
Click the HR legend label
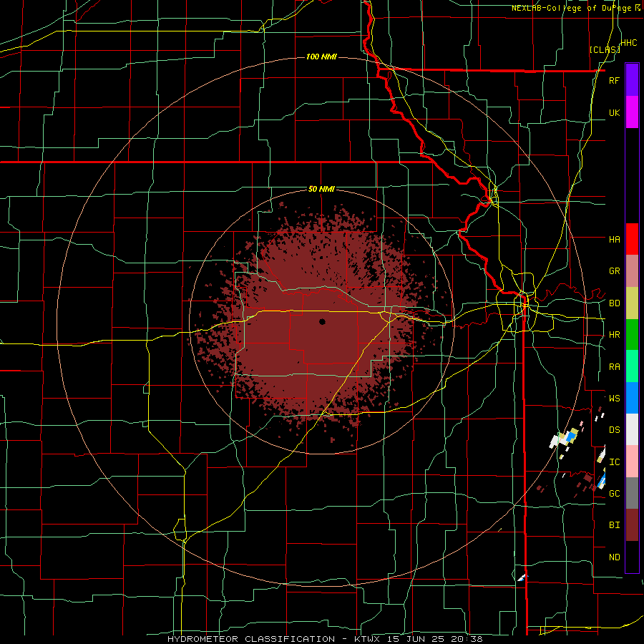click(x=614, y=335)
